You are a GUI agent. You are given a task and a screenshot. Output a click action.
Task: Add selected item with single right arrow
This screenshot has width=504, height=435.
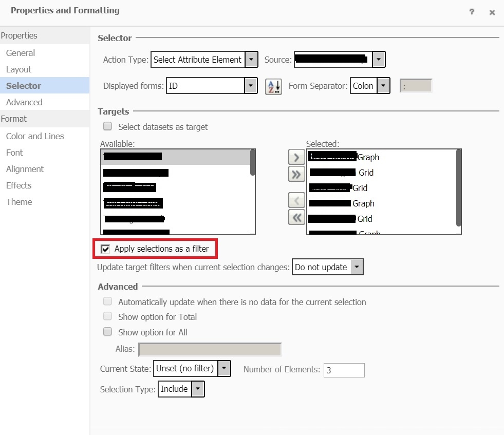click(x=296, y=158)
